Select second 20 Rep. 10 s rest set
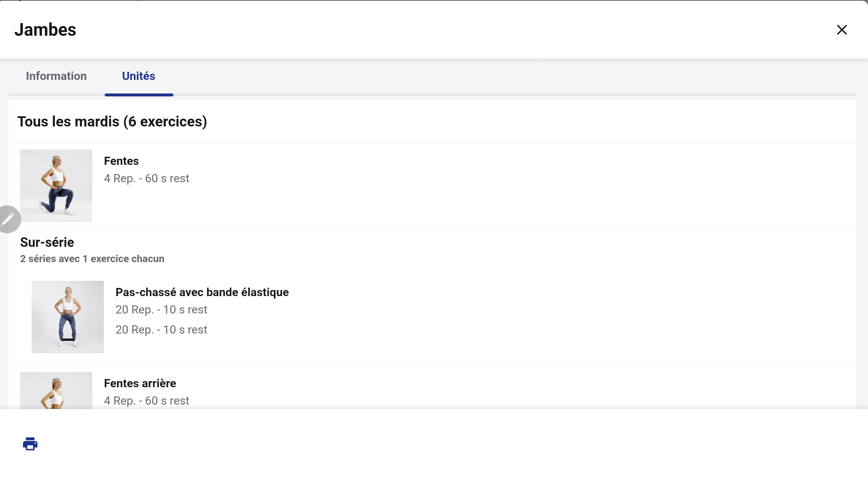868x477 pixels. pos(161,329)
